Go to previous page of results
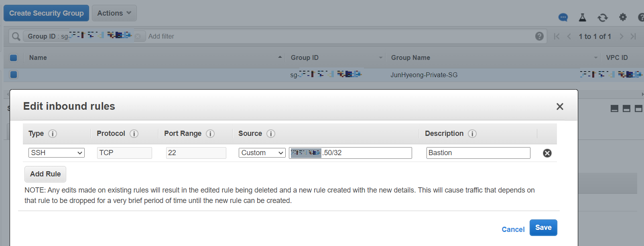Image resolution: width=644 pixels, height=246 pixels. [569, 36]
